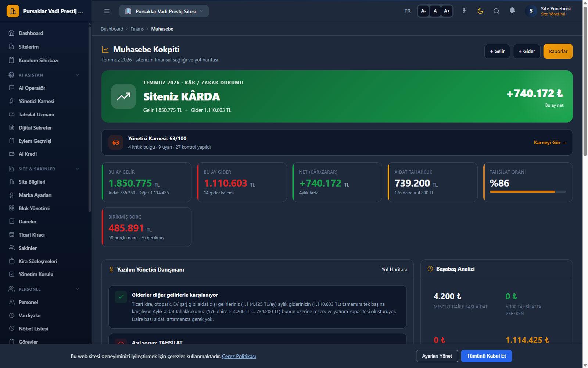The image size is (588, 368).
Task: Click the Vardiyalar clock icon
Action: 12,315
